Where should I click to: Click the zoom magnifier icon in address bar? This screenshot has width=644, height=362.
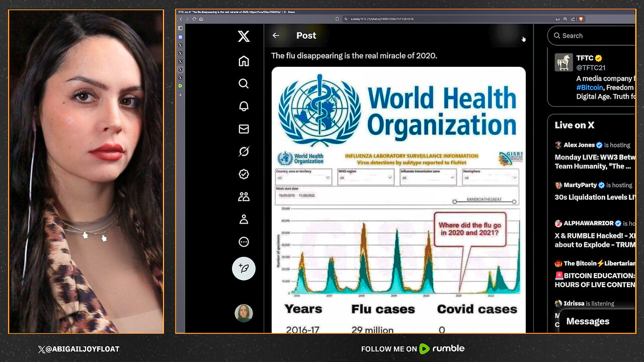coord(565,19)
